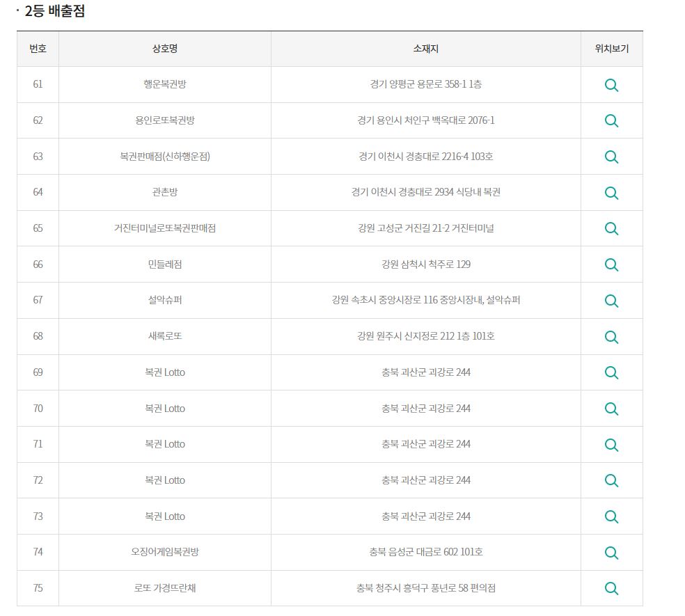Click magnifier icon in row 71
This screenshot has width=685, height=616.
(x=611, y=445)
